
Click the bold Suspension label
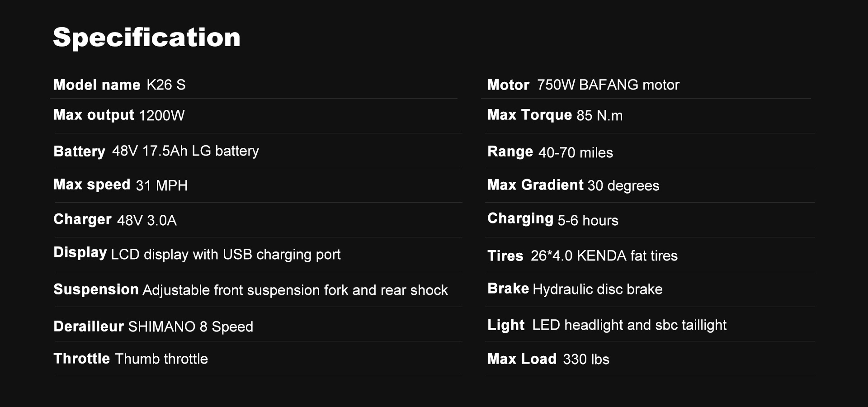[x=96, y=289]
